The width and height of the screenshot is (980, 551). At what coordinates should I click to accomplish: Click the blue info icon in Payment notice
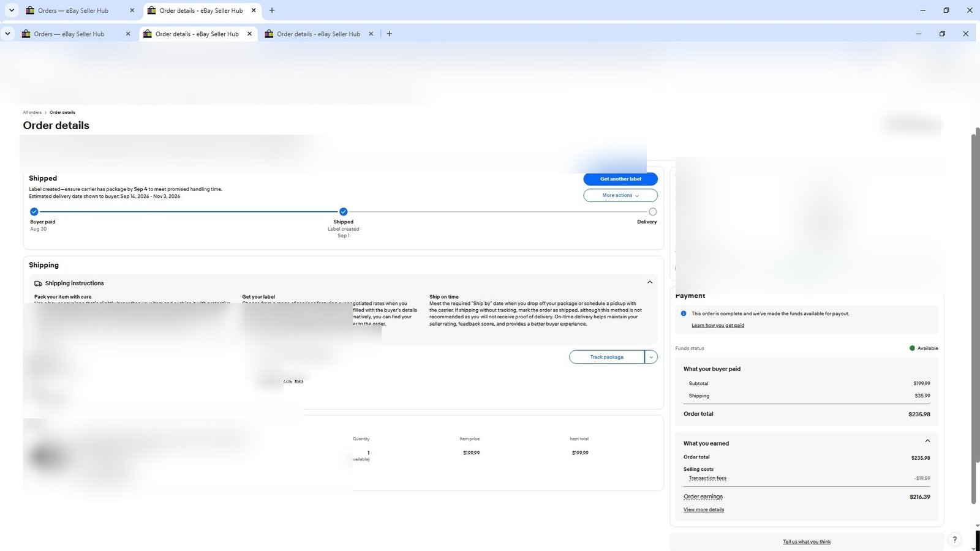(684, 313)
